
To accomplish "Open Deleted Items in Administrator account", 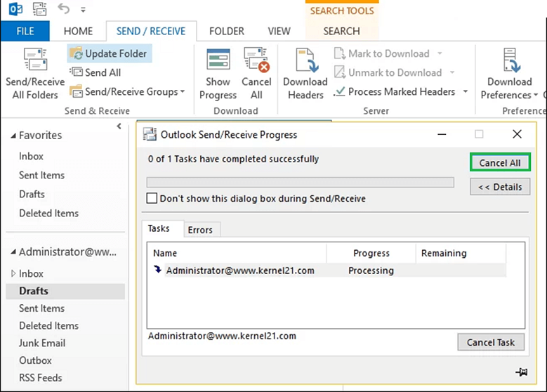I will (x=49, y=326).
